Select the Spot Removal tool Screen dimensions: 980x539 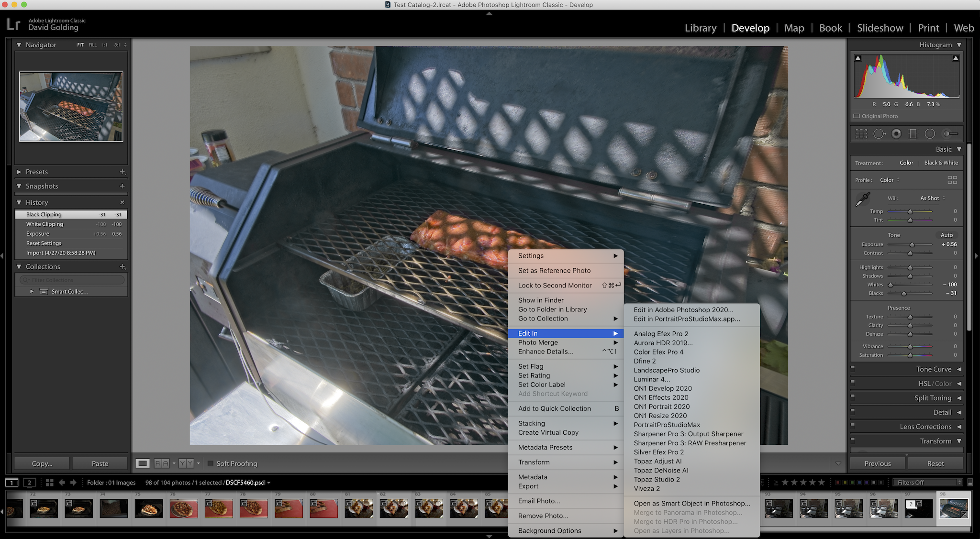click(879, 134)
